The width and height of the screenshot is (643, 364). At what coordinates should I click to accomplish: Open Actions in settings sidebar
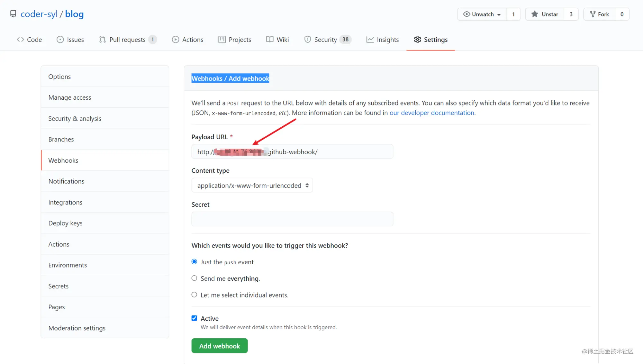coord(105,244)
